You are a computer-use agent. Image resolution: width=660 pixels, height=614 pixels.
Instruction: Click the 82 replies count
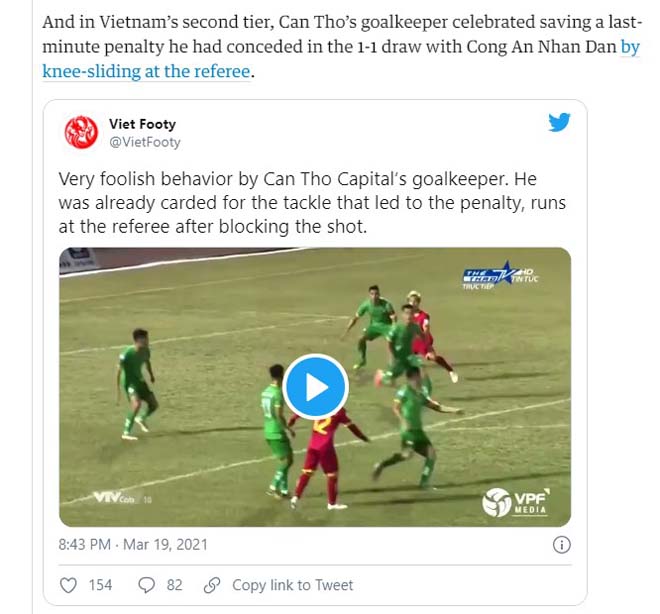pos(174,585)
